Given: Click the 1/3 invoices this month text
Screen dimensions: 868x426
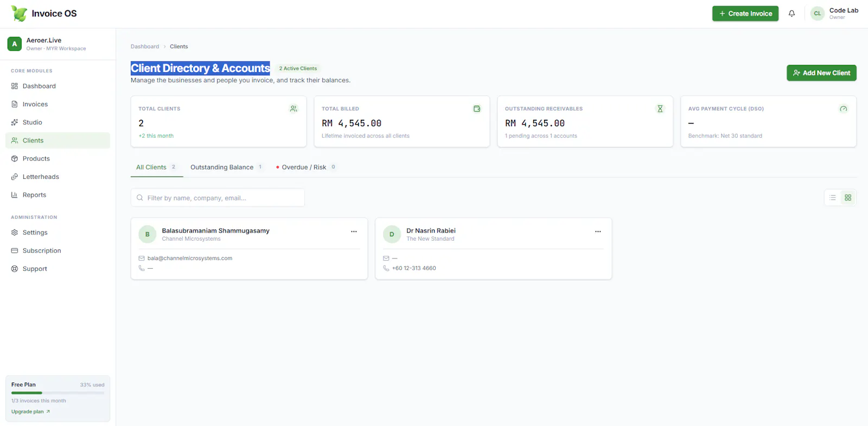Looking at the screenshot, I should pyautogui.click(x=39, y=401).
